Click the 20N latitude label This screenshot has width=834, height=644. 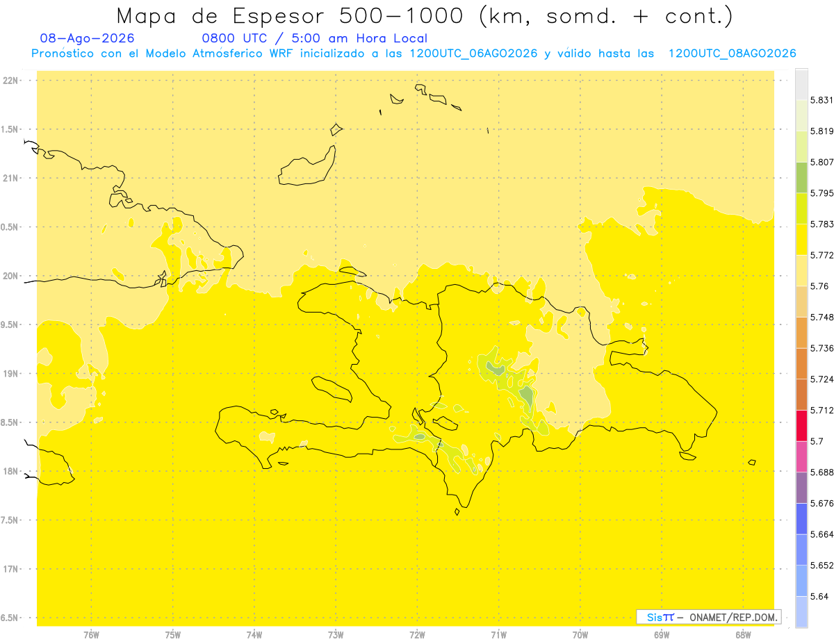[x=10, y=276]
